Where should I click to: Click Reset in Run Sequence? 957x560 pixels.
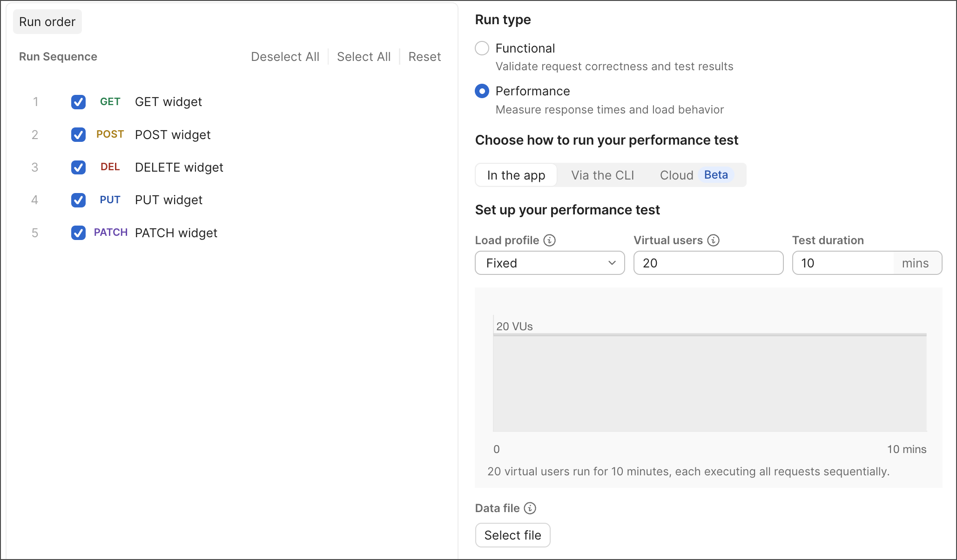pos(425,57)
